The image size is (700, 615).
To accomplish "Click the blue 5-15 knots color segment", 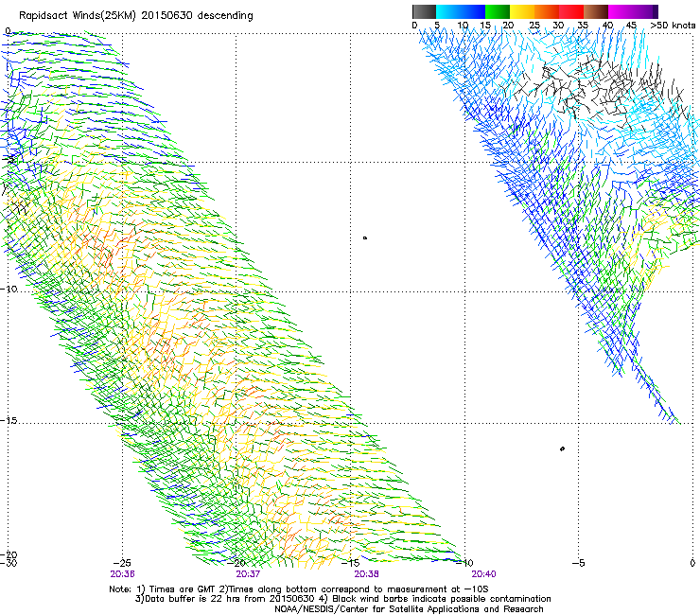I will (461, 11).
